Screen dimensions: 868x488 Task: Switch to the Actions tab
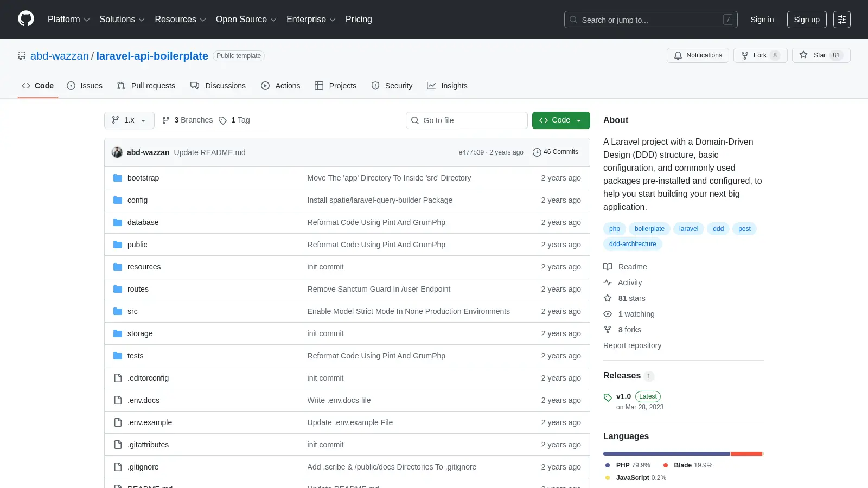point(280,86)
